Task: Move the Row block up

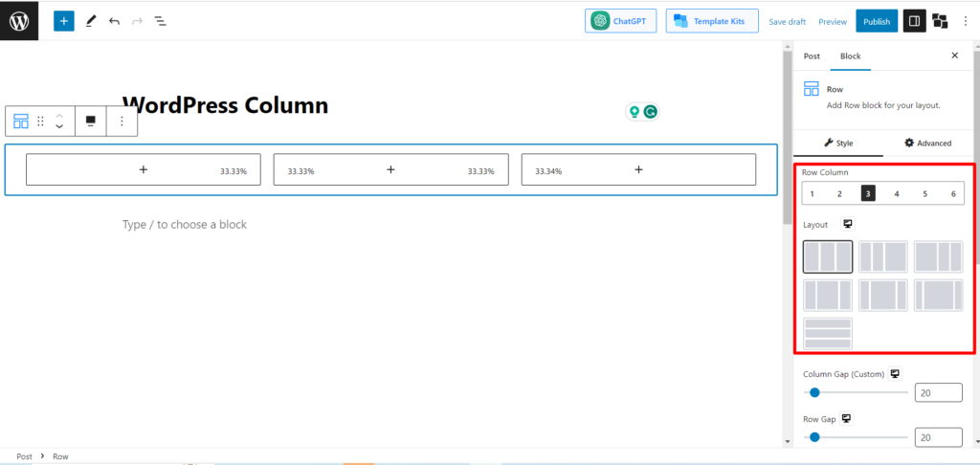Action: pos(59,116)
